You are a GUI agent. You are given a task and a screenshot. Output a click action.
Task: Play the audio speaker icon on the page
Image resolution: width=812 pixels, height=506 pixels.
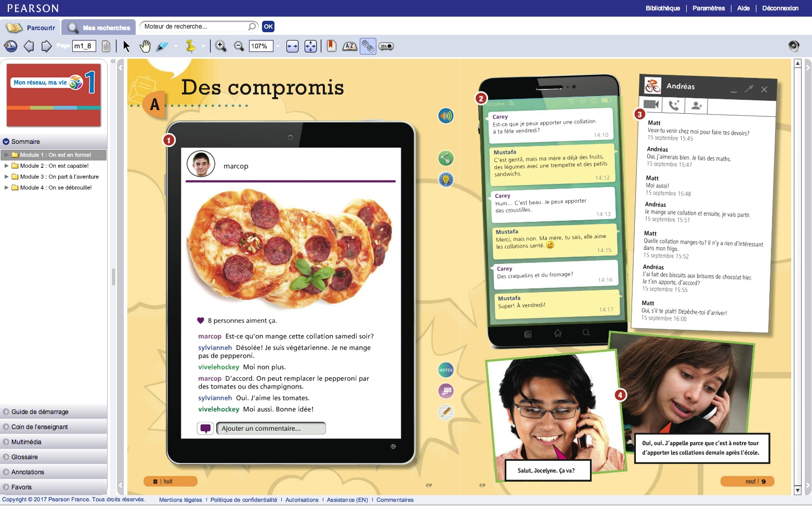click(446, 115)
